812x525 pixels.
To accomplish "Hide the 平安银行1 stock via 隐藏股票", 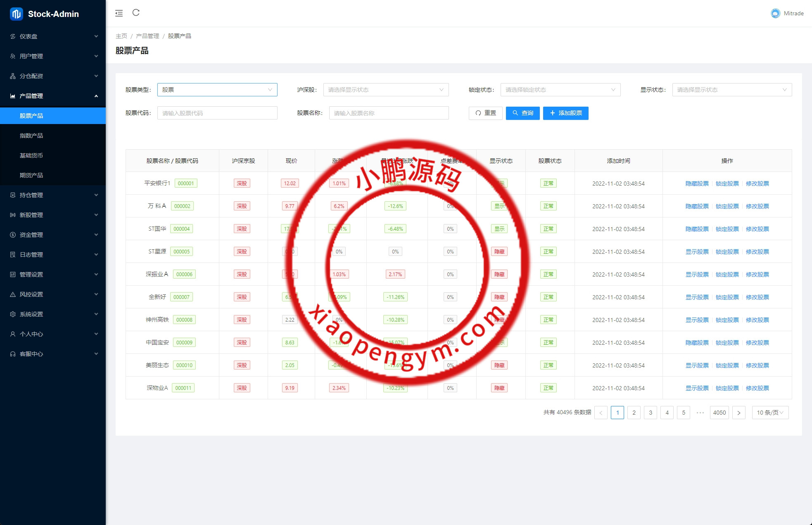I will click(697, 184).
